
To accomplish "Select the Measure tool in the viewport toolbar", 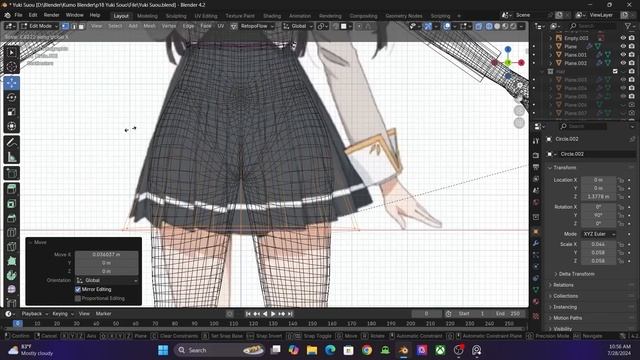I will pos(11,157).
